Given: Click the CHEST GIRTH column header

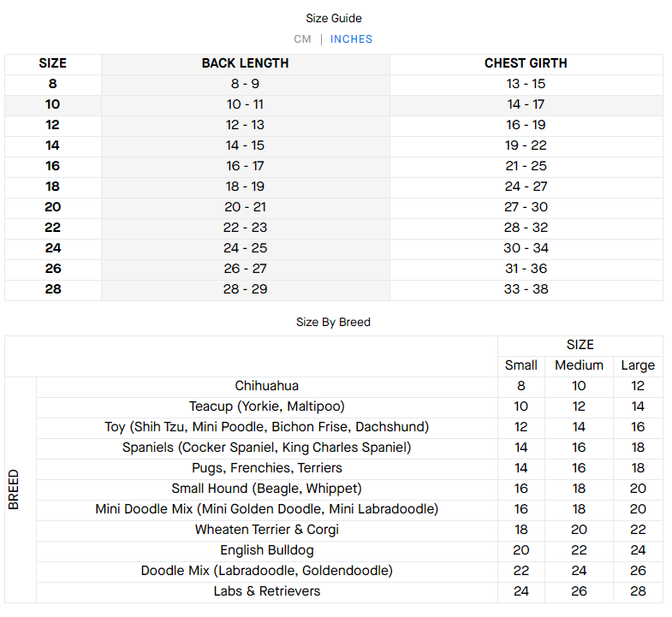Looking at the screenshot, I should click(526, 63).
